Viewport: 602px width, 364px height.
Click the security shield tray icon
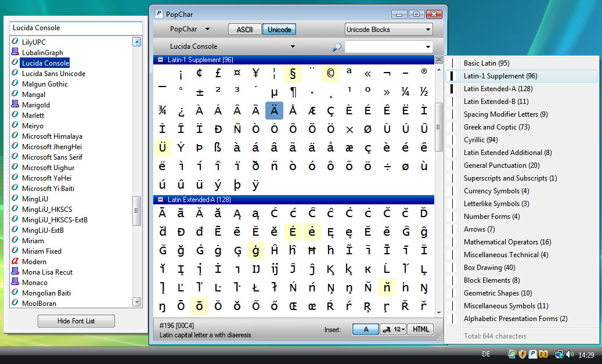[x=522, y=354]
